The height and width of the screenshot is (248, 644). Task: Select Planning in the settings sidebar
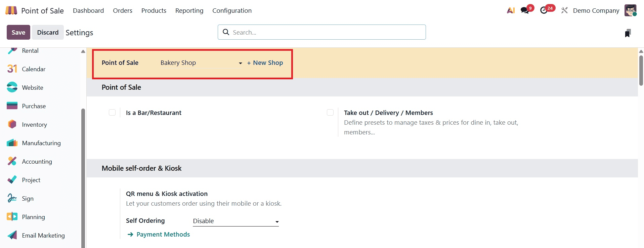pos(33,217)
